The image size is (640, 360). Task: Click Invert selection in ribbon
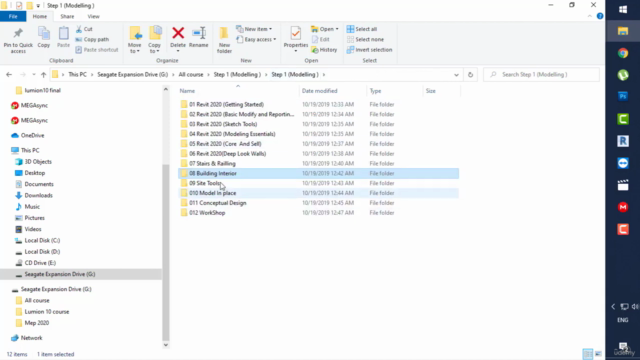[x=369, y=50]
